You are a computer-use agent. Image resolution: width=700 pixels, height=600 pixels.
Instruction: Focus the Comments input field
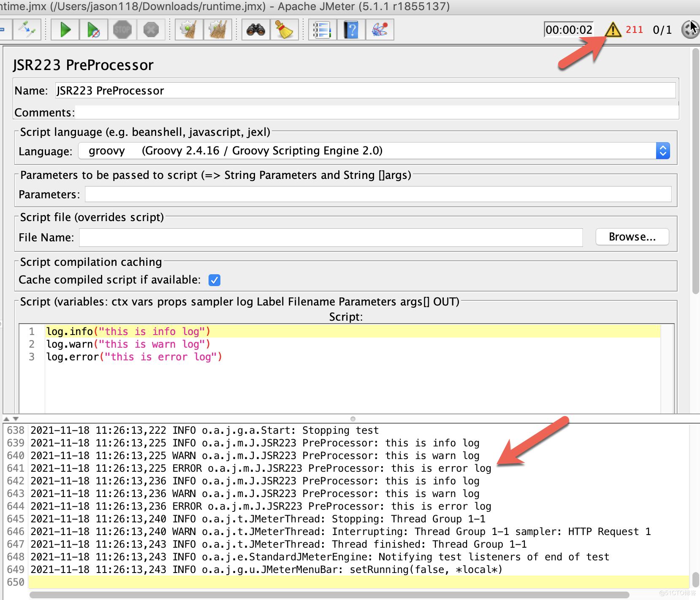tap(377, 112)
